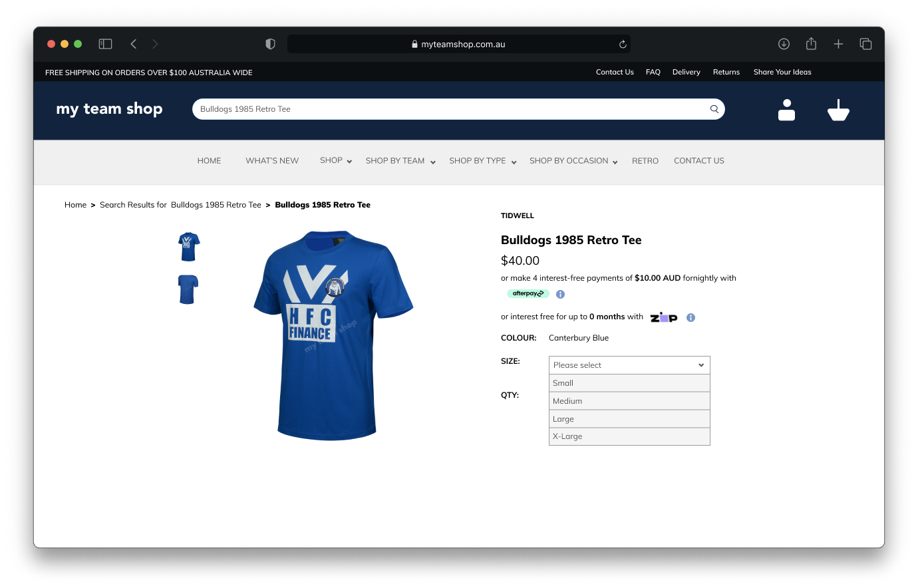The width and height of the screenshot is (918, 588).
Task: Open the FAQ link
Action: pos(653,72)
